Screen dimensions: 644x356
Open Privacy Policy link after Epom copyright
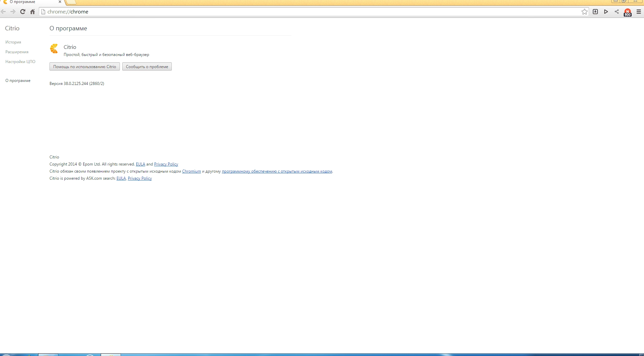[166, 164]
